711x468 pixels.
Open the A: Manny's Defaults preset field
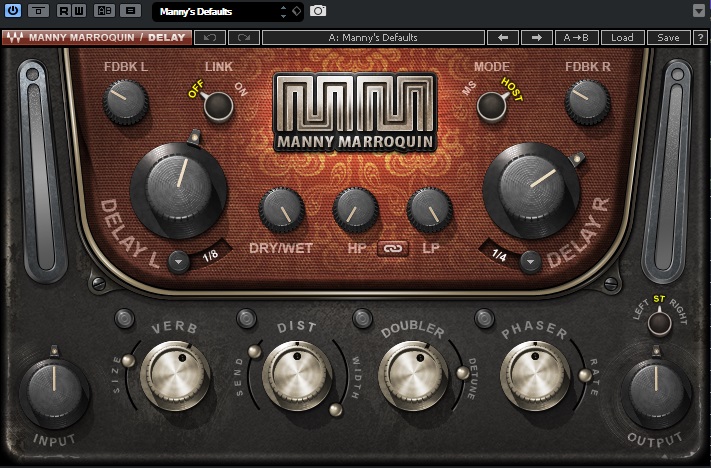373,38
